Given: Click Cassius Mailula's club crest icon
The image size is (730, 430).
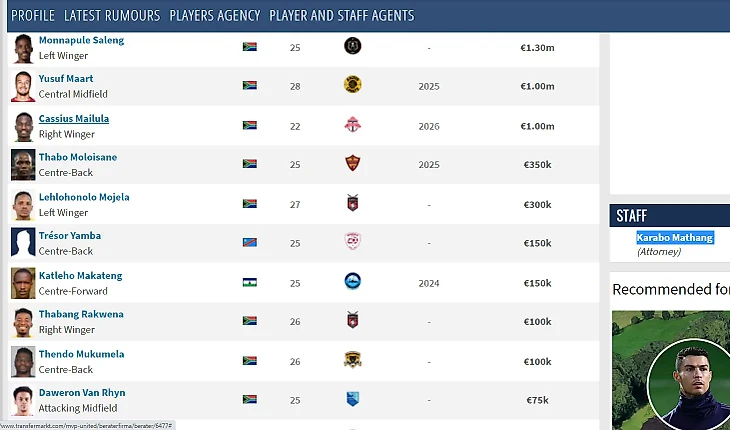Looking at the screenshot, I should click(352, 125).
